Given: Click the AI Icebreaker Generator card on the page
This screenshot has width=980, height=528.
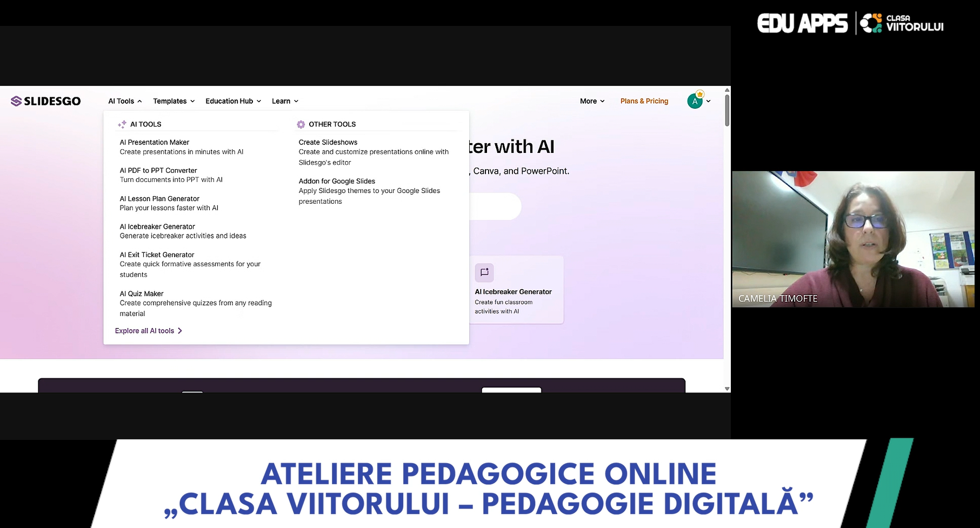Looking at the screenshot, I should point(516,290).
